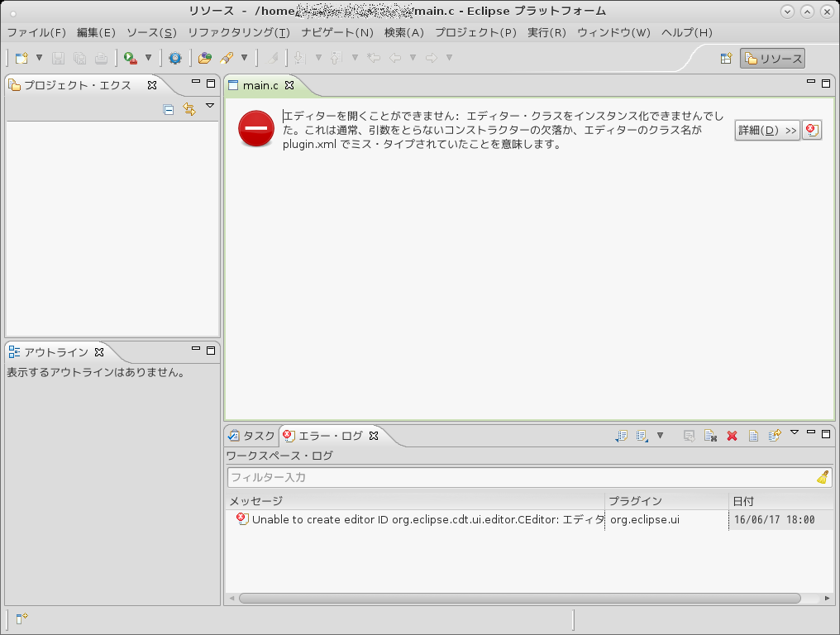Select the エラー・ログ tab
The width and height of the screenshot is (840, 635).
click(x=330, y=436)
